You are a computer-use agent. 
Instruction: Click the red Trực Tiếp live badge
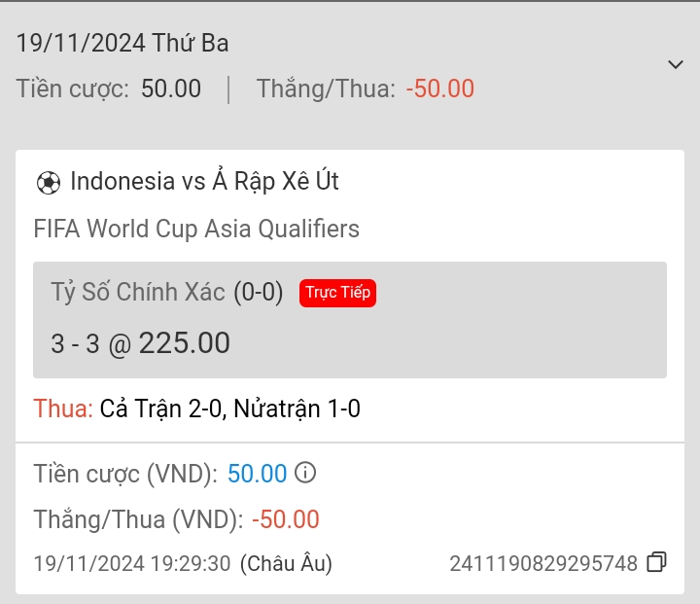(x=337, y=293)
